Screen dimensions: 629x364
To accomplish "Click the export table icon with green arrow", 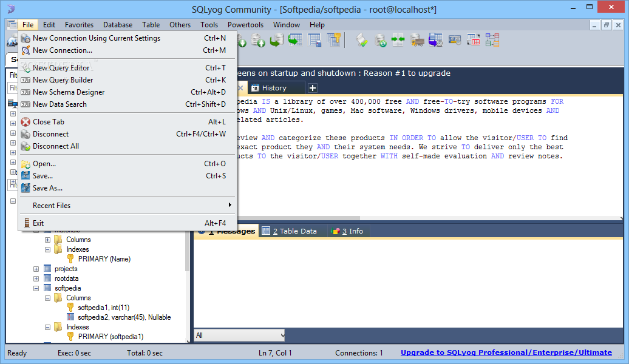I will (x=296, y=40).
